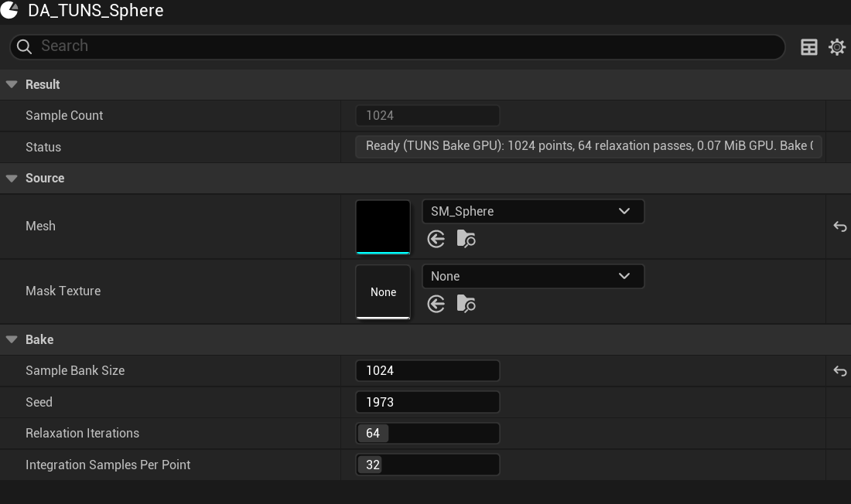Click the Sample Count label
Viewport: 851px width, 504px height.
click(x=64, y=115)
